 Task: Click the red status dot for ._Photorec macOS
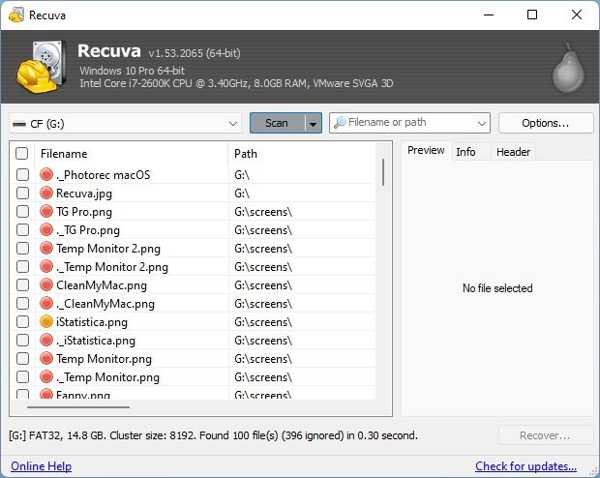click(x=46, y=175)
